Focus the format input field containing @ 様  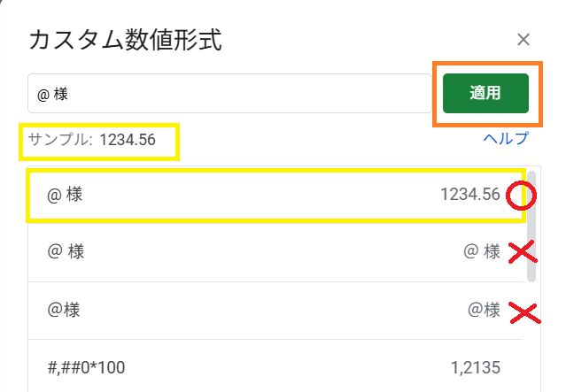click(x=229, y=94)
